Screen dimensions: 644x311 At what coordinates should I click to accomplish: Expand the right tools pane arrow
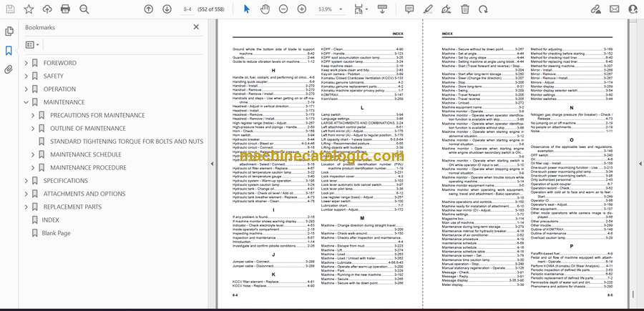[640, 163]
